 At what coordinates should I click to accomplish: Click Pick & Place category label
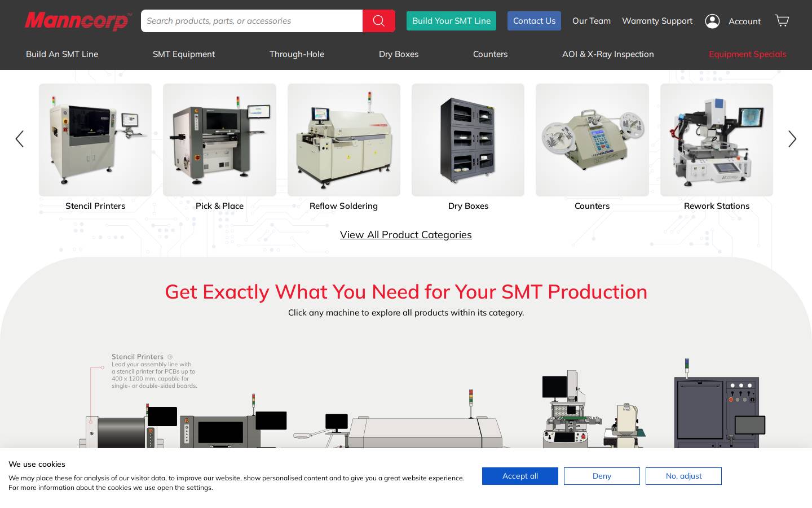click(219, 206)
